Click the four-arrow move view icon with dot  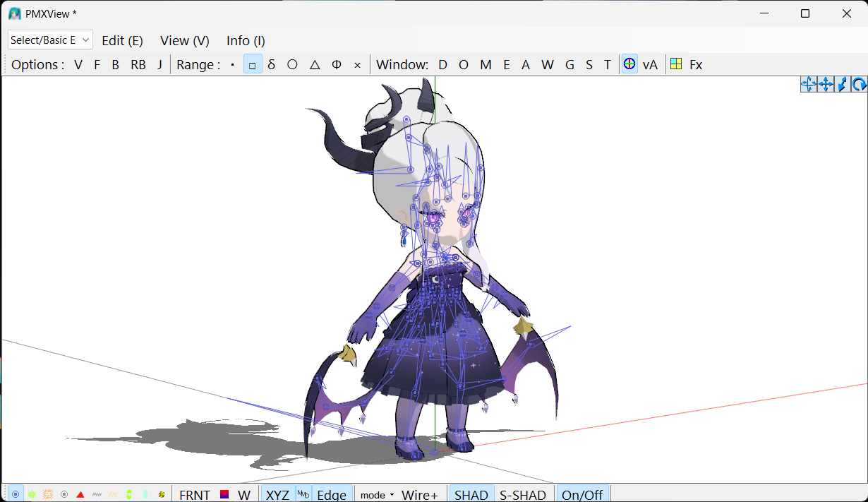pos(809,85)
